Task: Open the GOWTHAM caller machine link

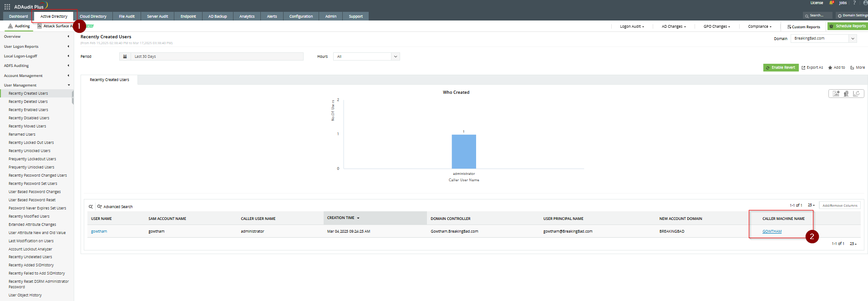Action: pyautogui.click(x=772, y=231)
